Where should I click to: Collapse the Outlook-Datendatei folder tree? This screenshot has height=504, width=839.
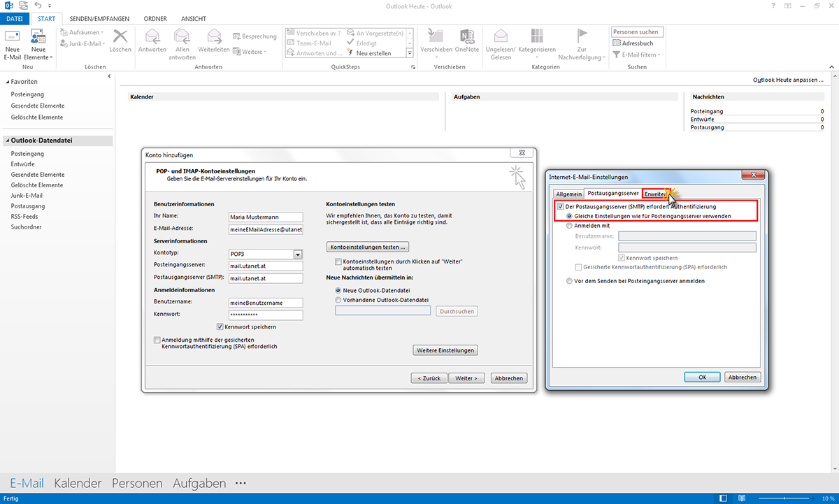point(6,141)
